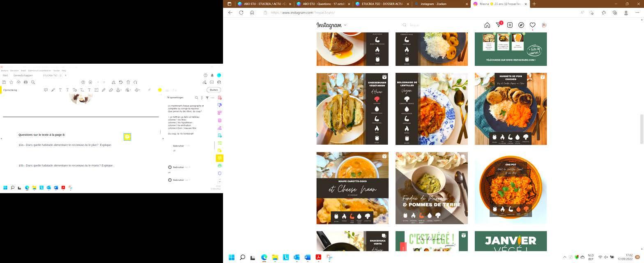Open Acrobat help question mark icon

pos(205,75)
